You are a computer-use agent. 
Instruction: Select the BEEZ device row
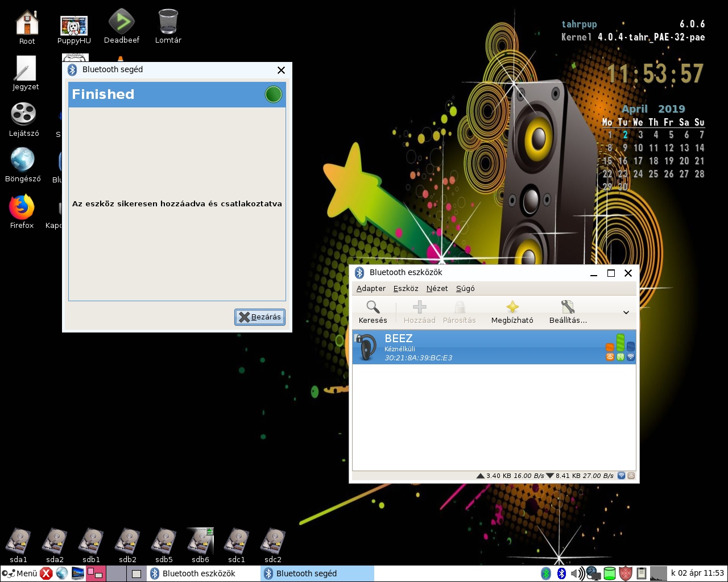point(494,347)
